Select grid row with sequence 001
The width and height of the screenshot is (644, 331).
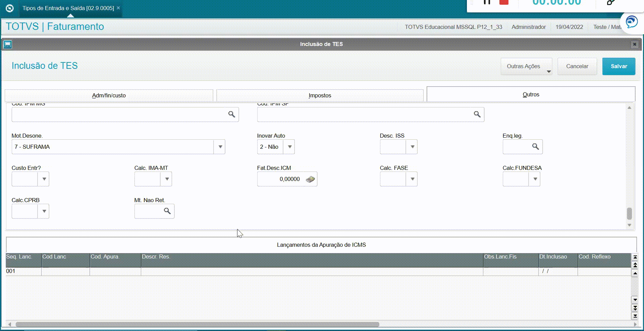(318, 271)
